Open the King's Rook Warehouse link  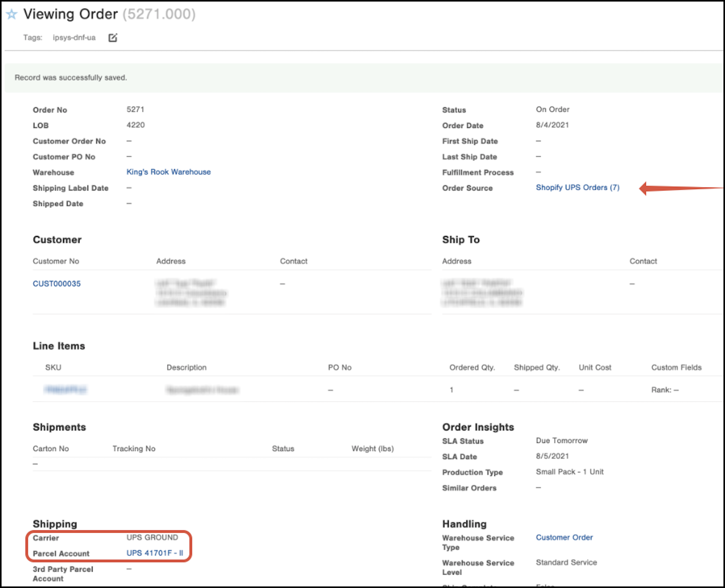[168, 172]
